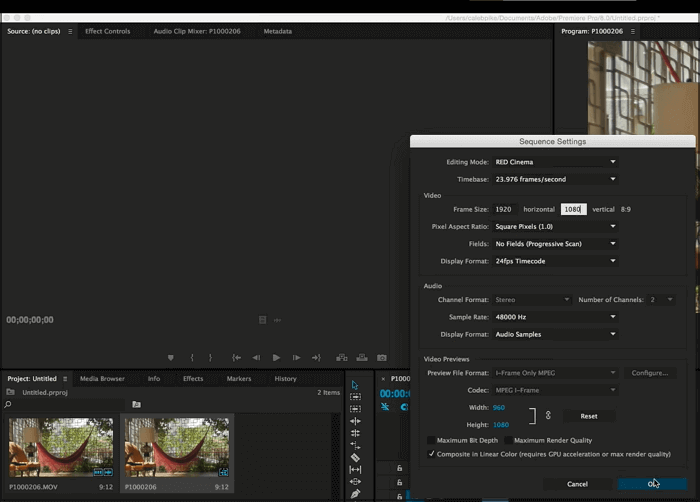Open the Timebase frames/second dropdown
This screenshot has height=502, width=700.
tap(556, 179)
